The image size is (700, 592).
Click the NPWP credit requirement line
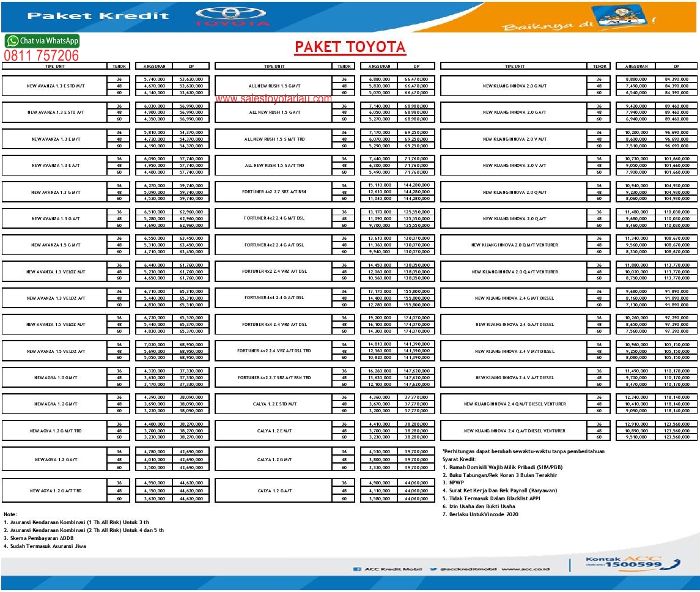tap(453, 482)
